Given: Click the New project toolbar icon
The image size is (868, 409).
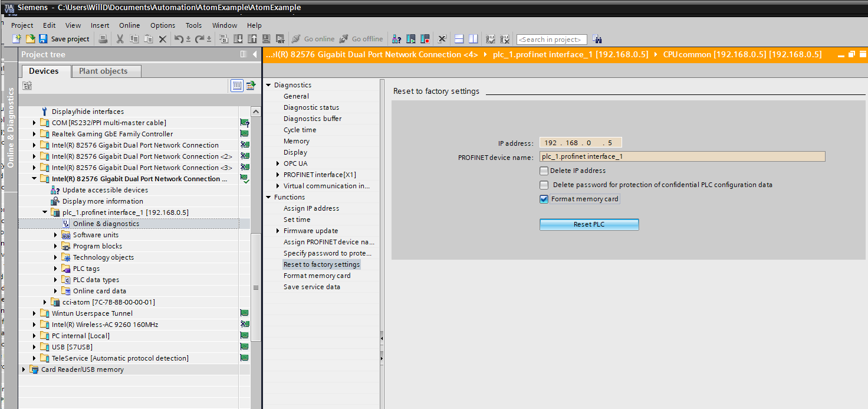Looking at the screenshot, I should point(17,39).
